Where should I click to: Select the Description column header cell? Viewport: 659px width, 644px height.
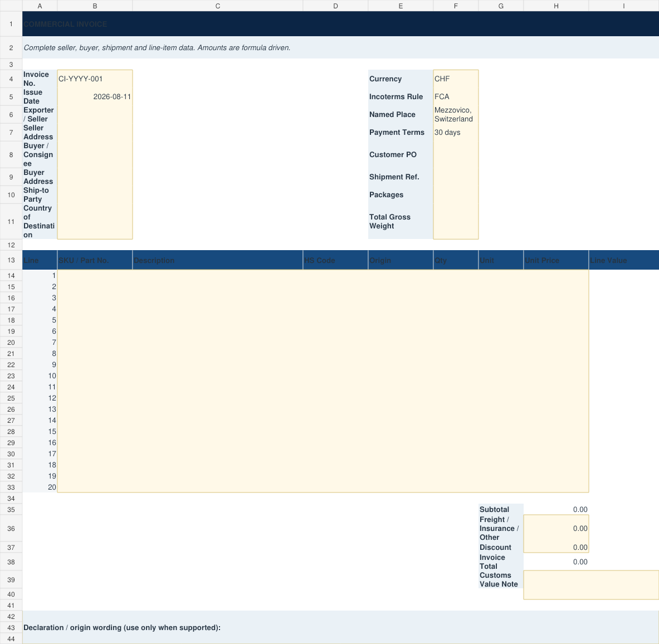(218, 260)
